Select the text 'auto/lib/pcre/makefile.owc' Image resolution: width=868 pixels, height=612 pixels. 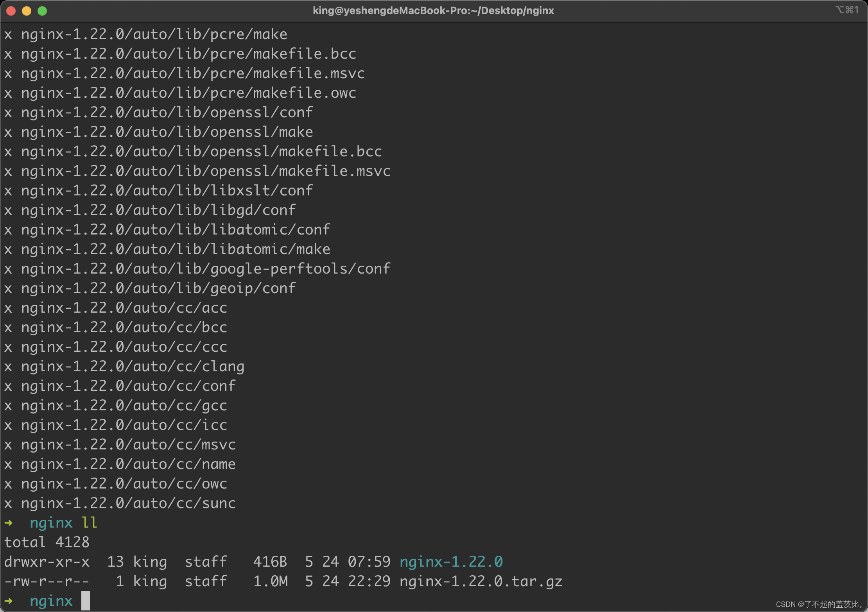[245, 93]
